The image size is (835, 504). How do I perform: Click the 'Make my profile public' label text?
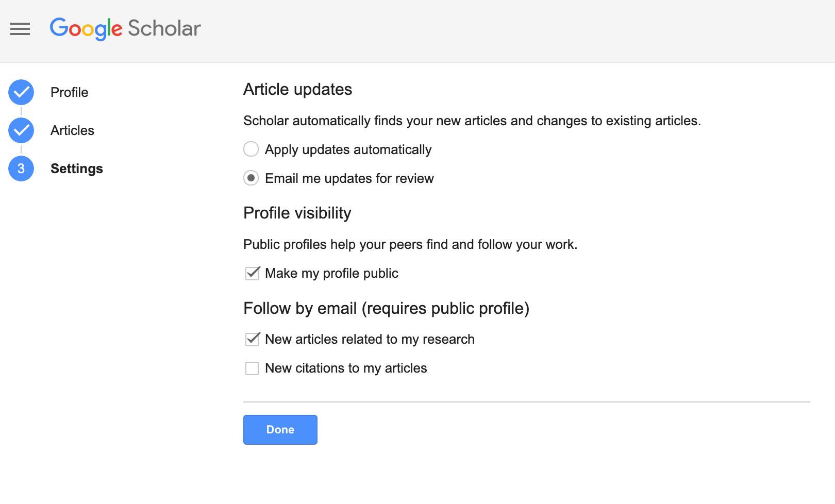(x=331, y=273)
